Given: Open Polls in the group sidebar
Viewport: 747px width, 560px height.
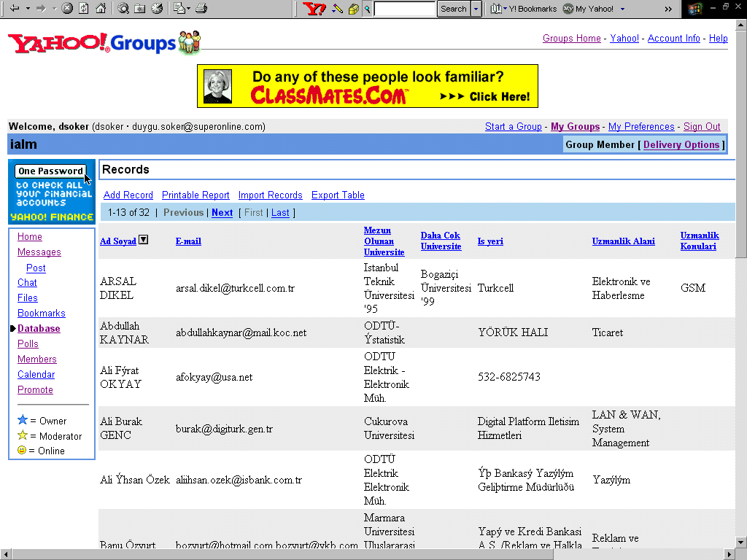Looking at the screenshot, I should coord(28,344).
